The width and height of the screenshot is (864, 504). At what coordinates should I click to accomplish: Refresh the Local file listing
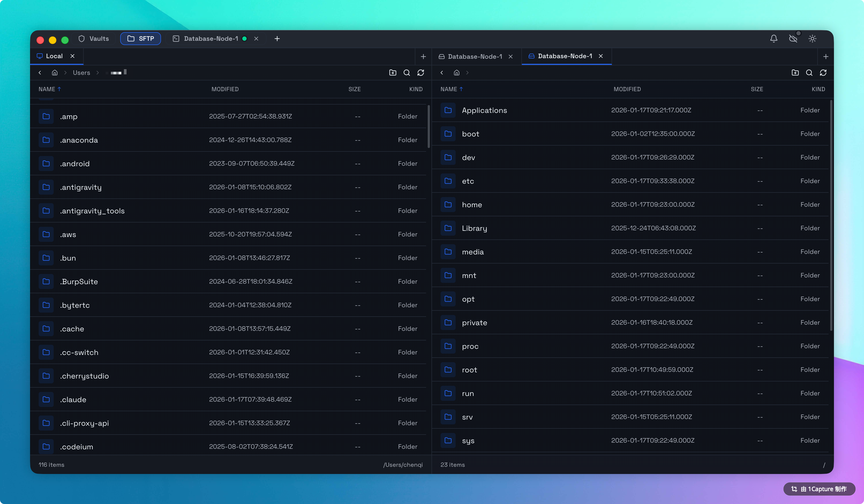[421, 73]
